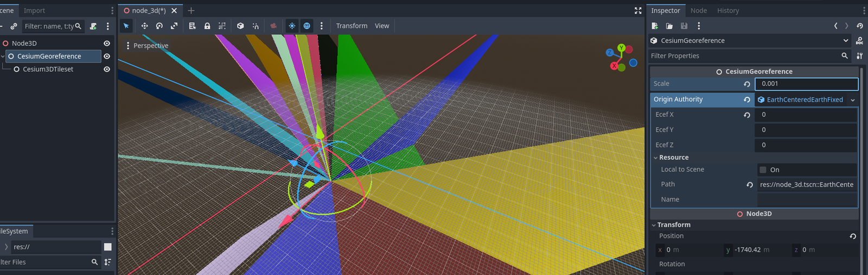The width and height of the screenshot is (868, 275).
Task: Collapse the CesiumGeoreference tree node
Action: tap(3, 57)
